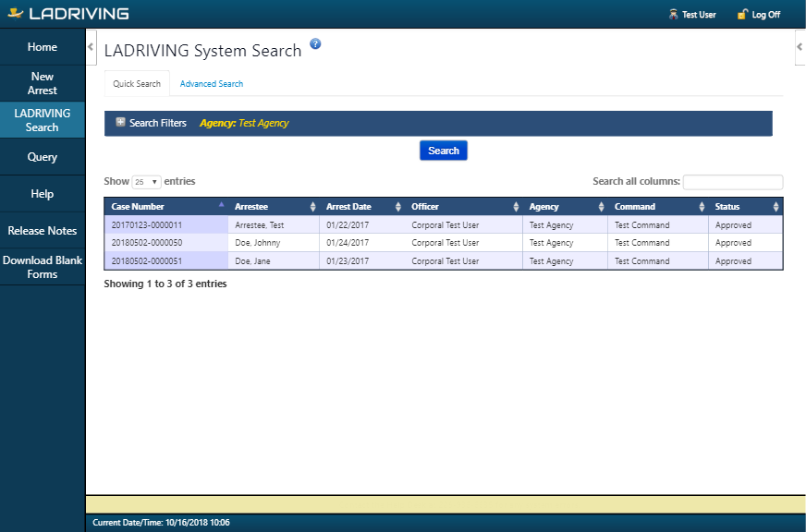This screenshot has width=806, height=532.
Task: Click the Test User profile icon
Action: pos(673,14)
